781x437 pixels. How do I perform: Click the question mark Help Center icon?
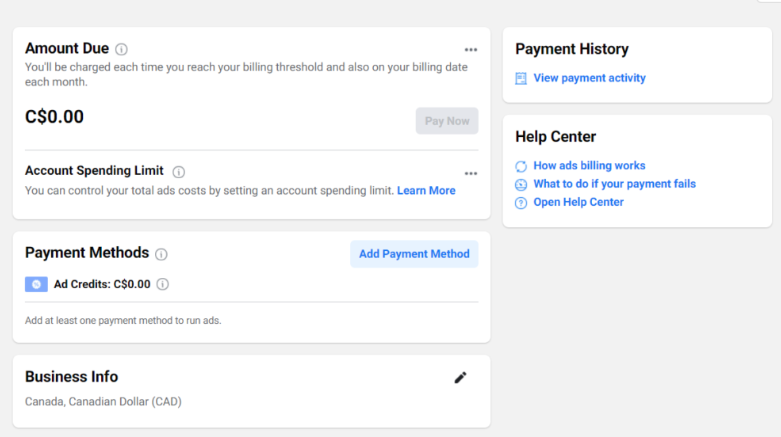(x=521, y=203)
